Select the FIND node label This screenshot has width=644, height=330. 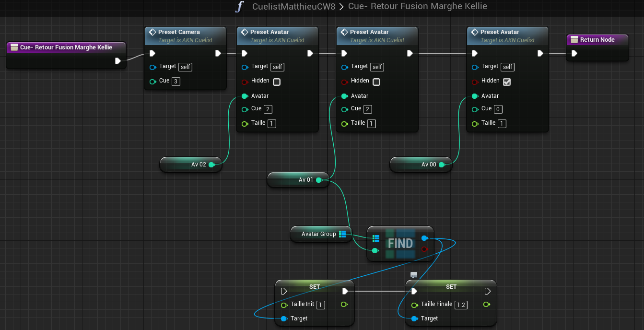(400, 244)
